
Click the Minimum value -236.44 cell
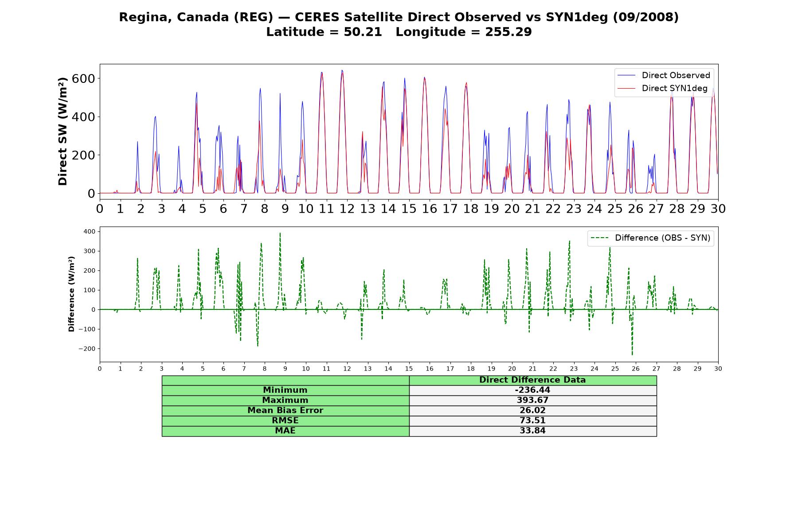click(x=532, y=390)
